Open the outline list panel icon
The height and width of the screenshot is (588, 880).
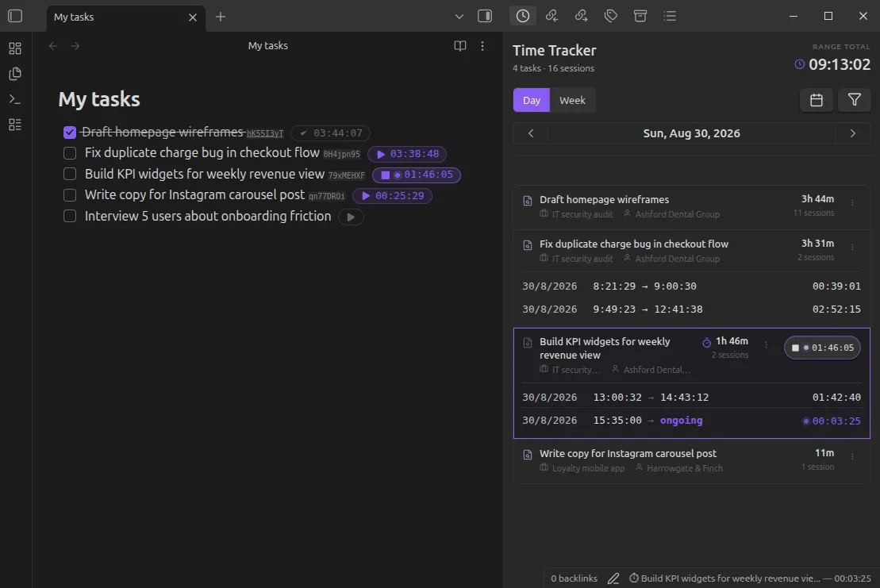click(x=670, y=16)
